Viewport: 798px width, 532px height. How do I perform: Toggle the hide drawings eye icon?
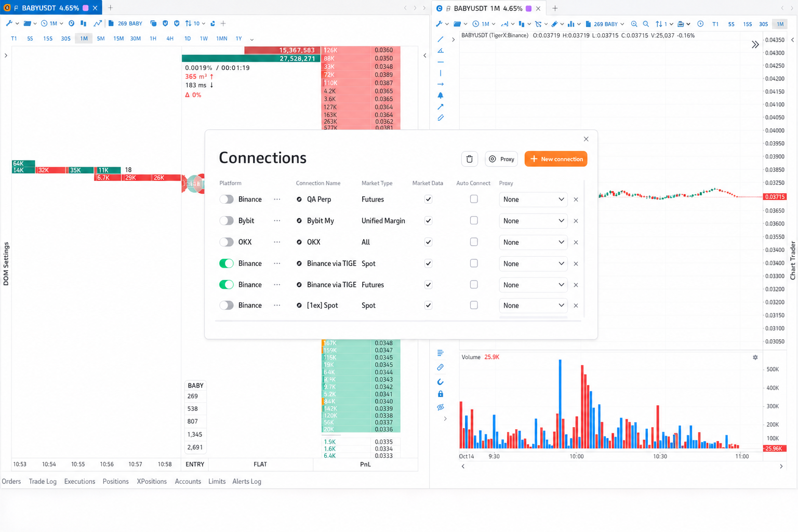click(x=441, y=407)
